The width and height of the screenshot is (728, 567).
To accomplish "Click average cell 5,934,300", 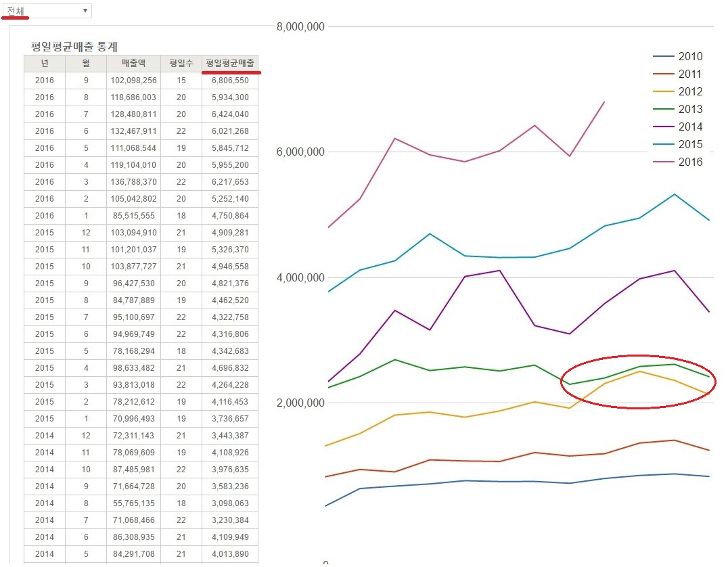I will point(230,97).
